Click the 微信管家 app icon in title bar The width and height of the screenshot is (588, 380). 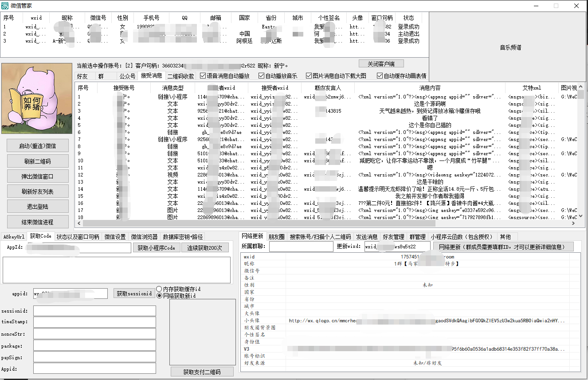[5, 6]
